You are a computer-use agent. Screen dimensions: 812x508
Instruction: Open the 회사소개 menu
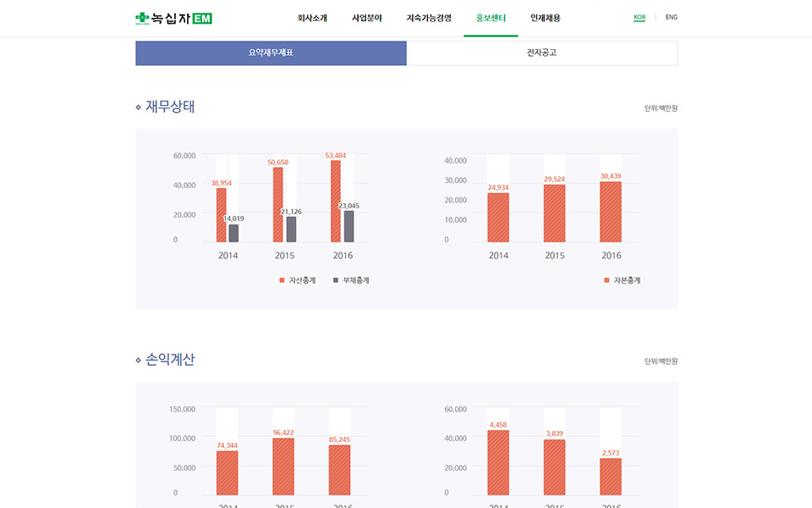(312, 18)
